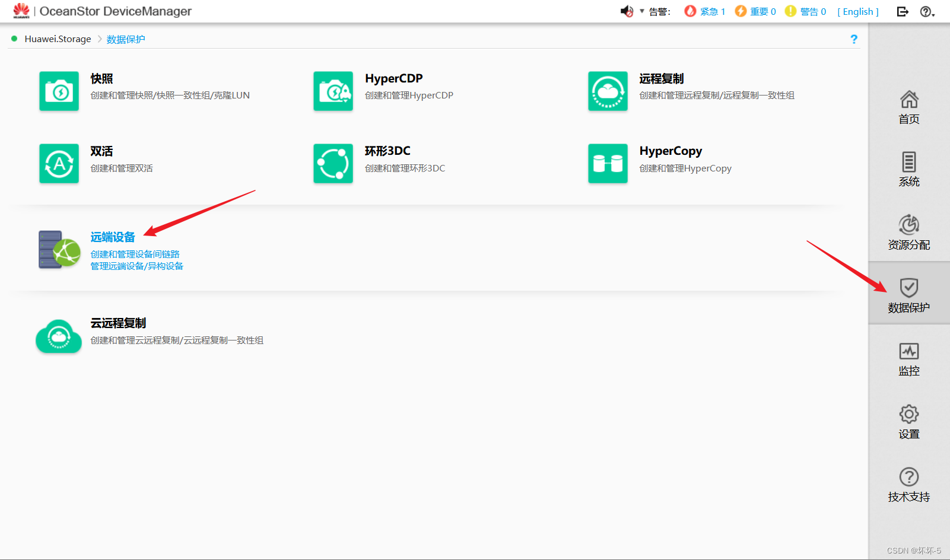Open the 云远程复制 title link
This screenshot has width=950, height=560.
click(x=118, y=323)
